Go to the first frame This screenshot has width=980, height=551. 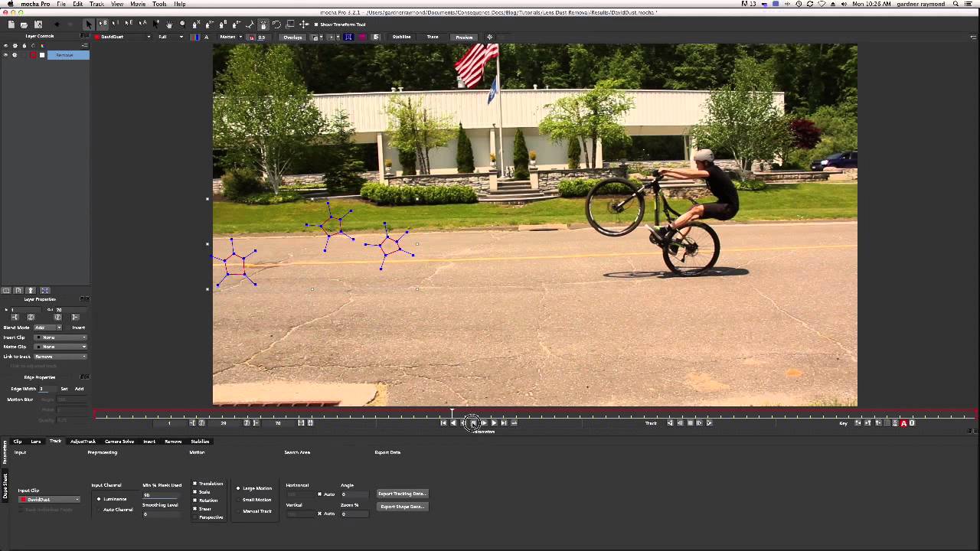pos(443,422)
